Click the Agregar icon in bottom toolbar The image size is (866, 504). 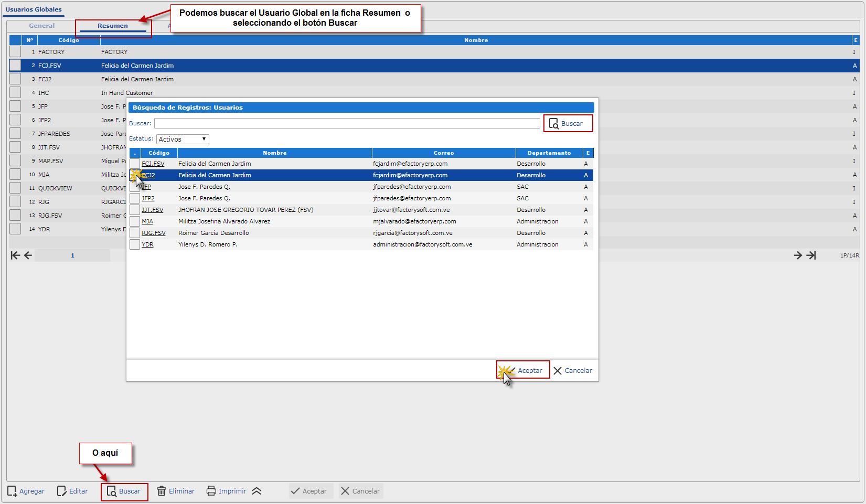[13, 491]
